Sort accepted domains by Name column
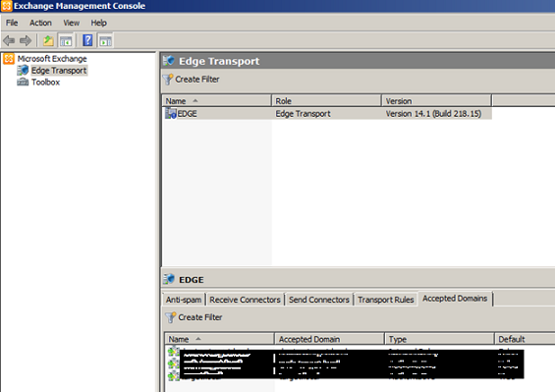The image size is (555, 392). point(219,339)
